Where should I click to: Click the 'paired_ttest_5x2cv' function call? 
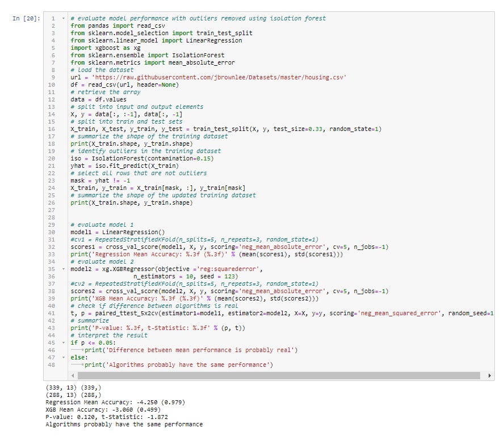[x=127, y=314]
